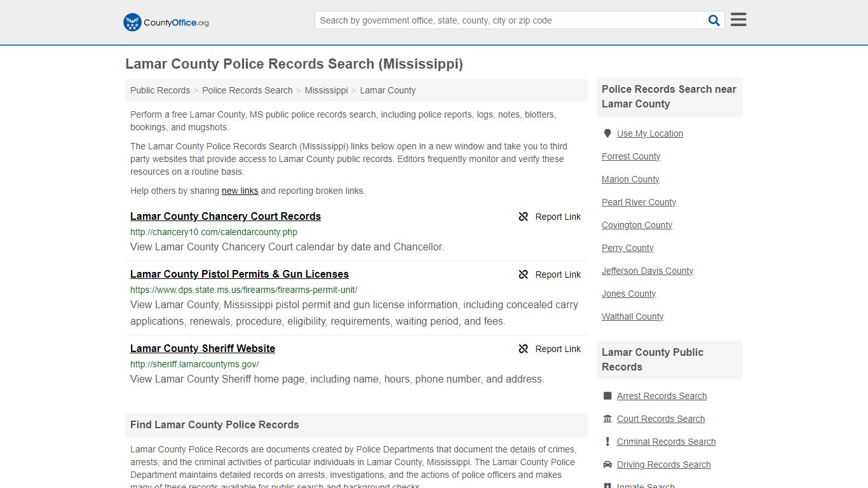Go to Forrest County
The height and width of the screenshot is (488, 868).
click(x=631, y=156)
